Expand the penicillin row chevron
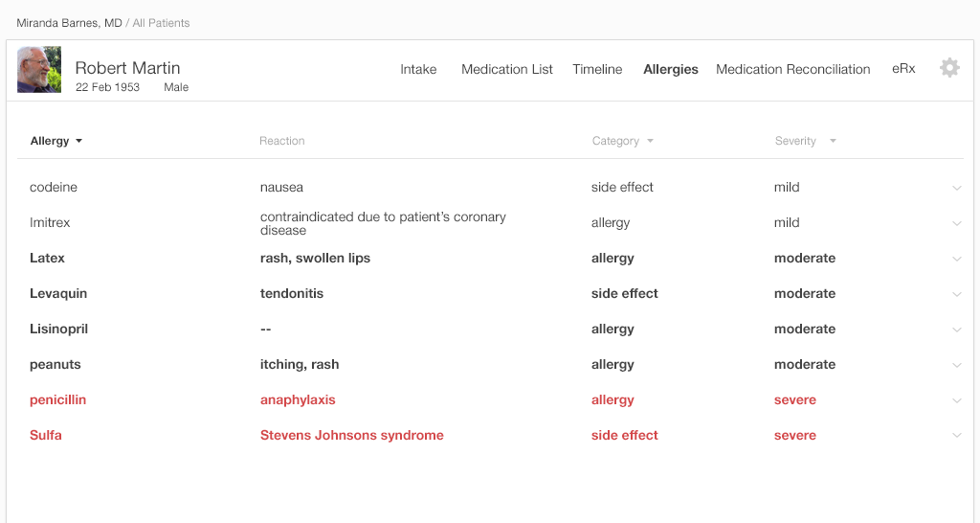 (x=957, y=400)
